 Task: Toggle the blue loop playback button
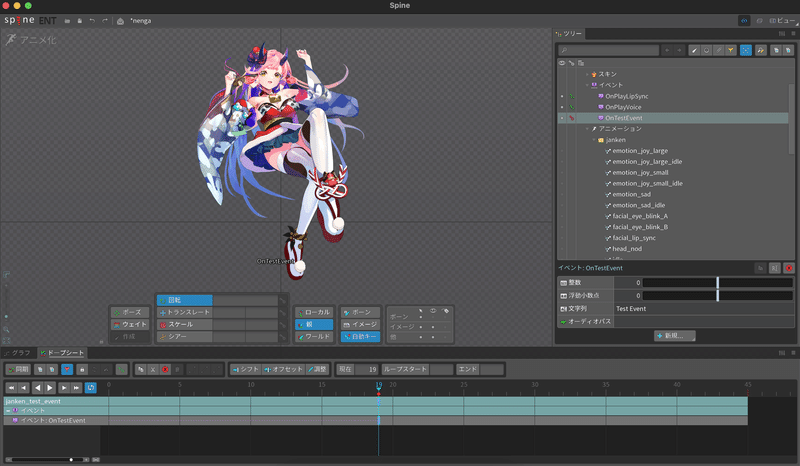[x=90, y=388]
